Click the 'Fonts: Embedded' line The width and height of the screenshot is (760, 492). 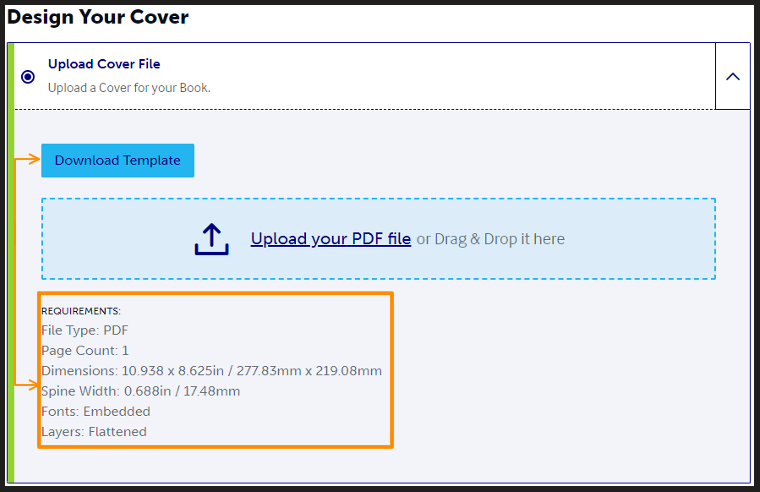click(96, 412)
